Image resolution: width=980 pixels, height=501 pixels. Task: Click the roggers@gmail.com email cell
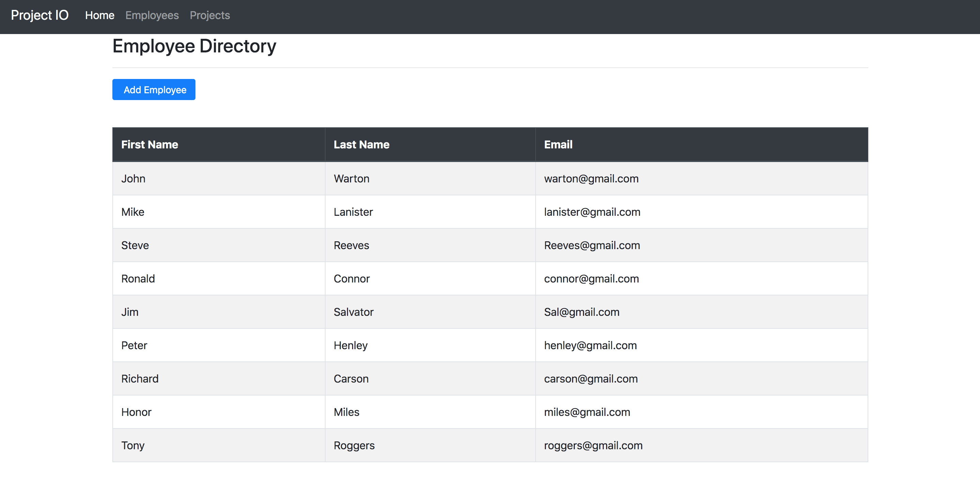[593, 446]
